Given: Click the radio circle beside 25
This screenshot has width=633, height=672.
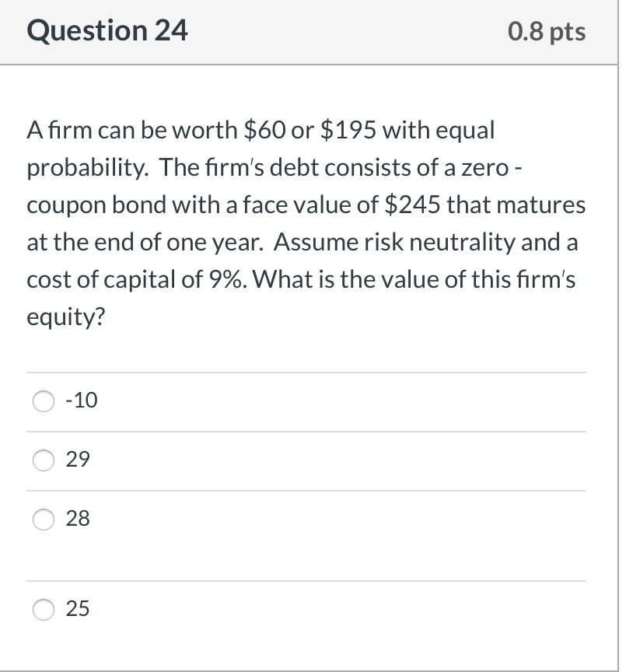Looking at the screenshot, I should tap(43, 609).
